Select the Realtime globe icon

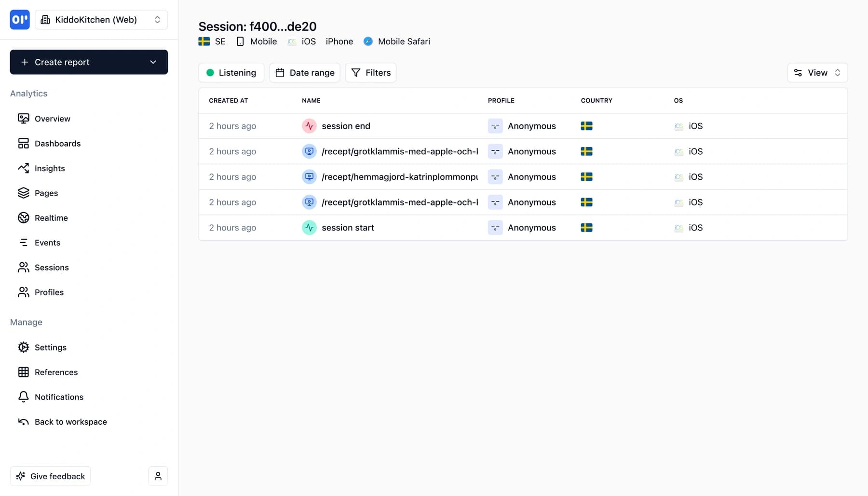(24, 217)
